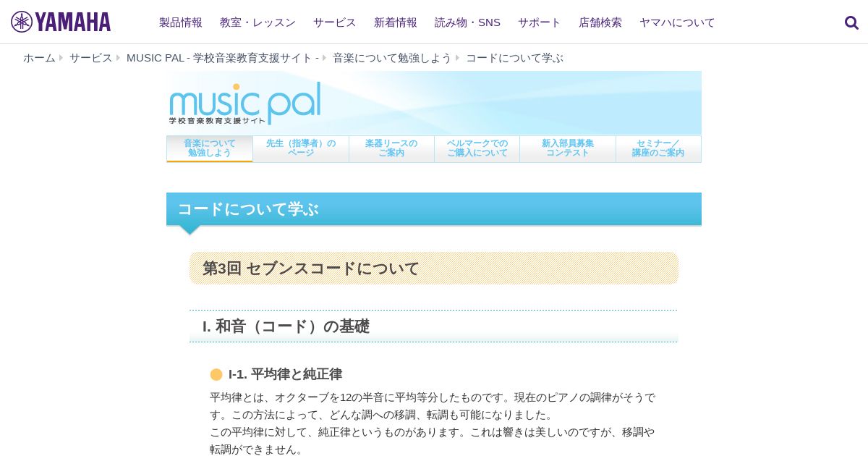
Task: Open the サービス top menu
Action: pyautogui.click(x=335, y=22)
